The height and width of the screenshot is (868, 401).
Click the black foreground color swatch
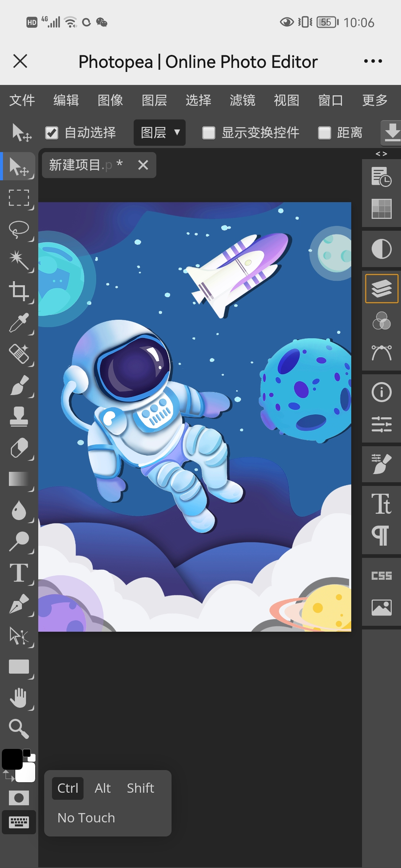[x=12, y=759]
